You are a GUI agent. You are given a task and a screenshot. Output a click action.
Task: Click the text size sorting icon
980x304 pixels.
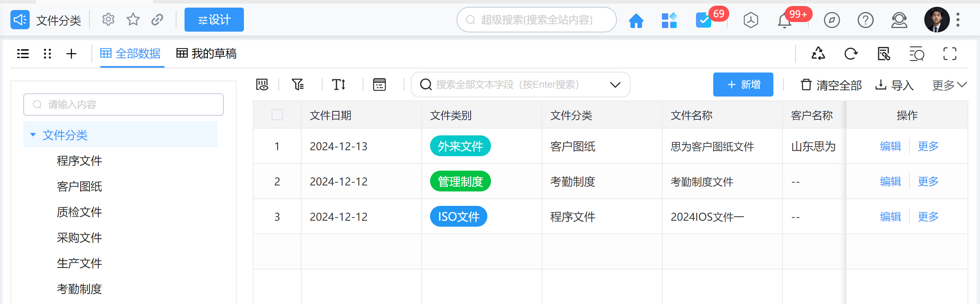pos(339,85)
